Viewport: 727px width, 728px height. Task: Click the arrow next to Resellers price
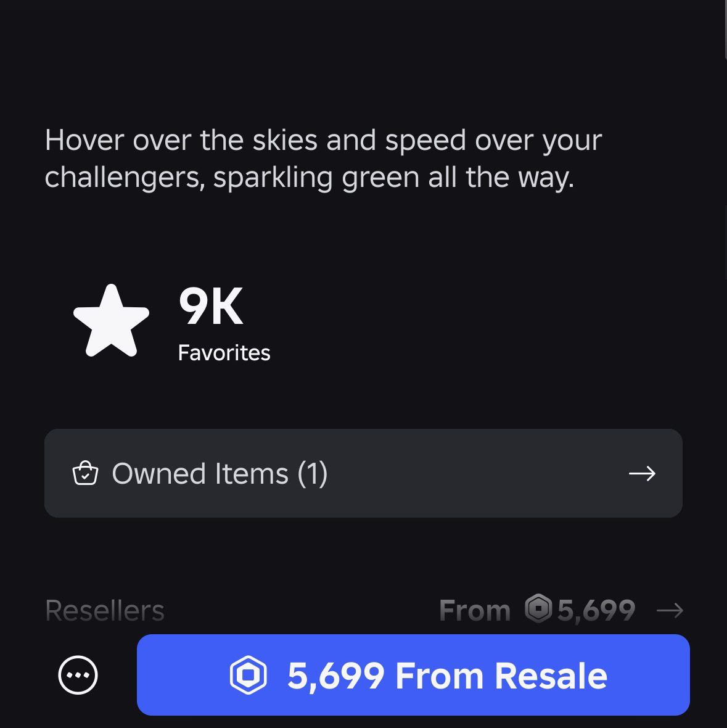tap(670, 611)
